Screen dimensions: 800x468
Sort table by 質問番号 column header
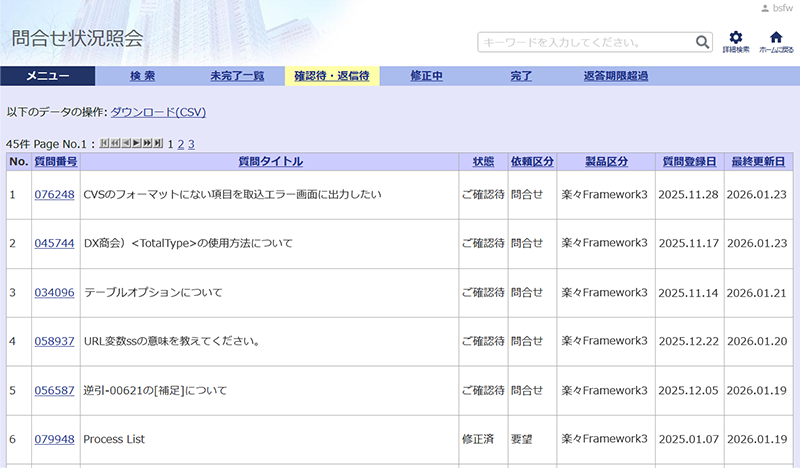pos(55,161)
